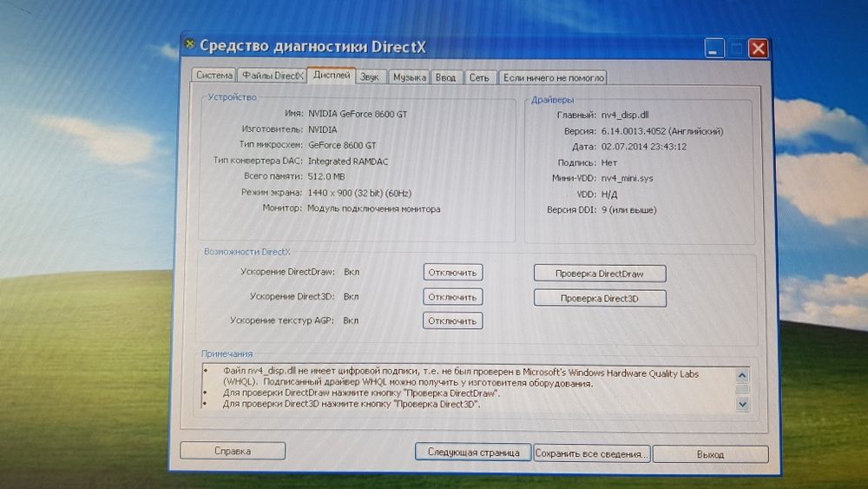Minimize the DirectX diagnostic window
This screenshot has height=489, width=868.
714,49
